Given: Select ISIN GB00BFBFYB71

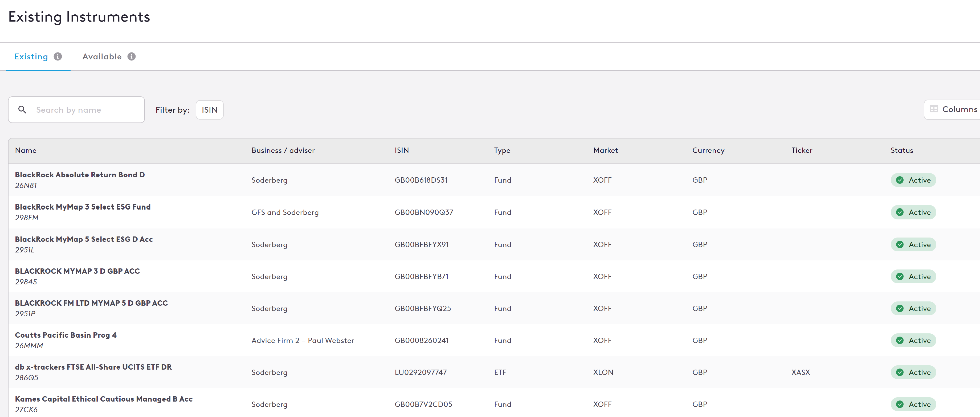Looking at the screenshot, I should 422,277.
